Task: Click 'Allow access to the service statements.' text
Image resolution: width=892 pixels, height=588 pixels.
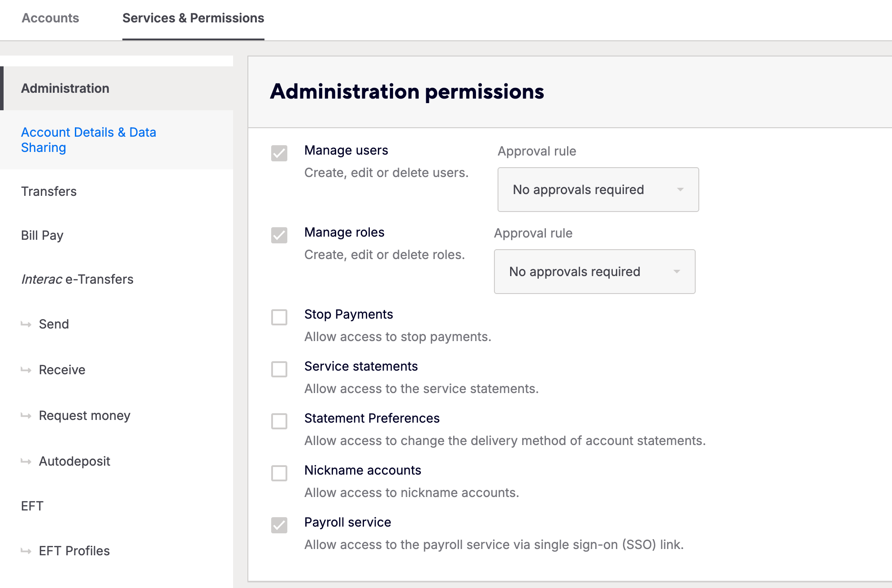Action: [421, 389]
